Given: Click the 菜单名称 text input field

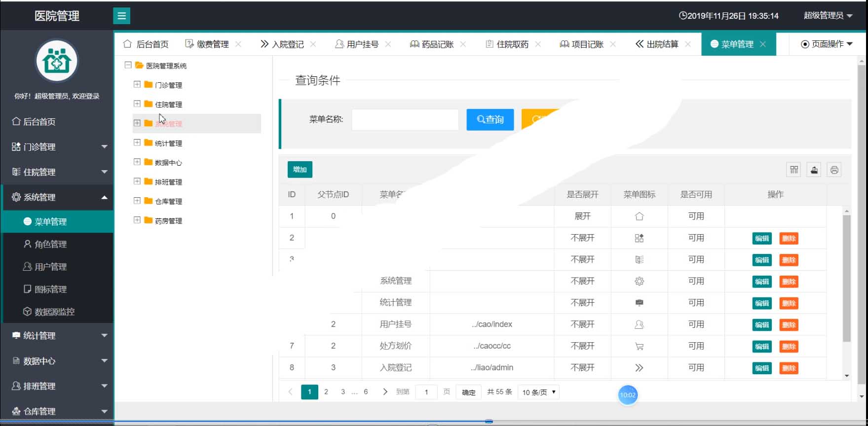Looking at the screenshot, I should 405,119.
